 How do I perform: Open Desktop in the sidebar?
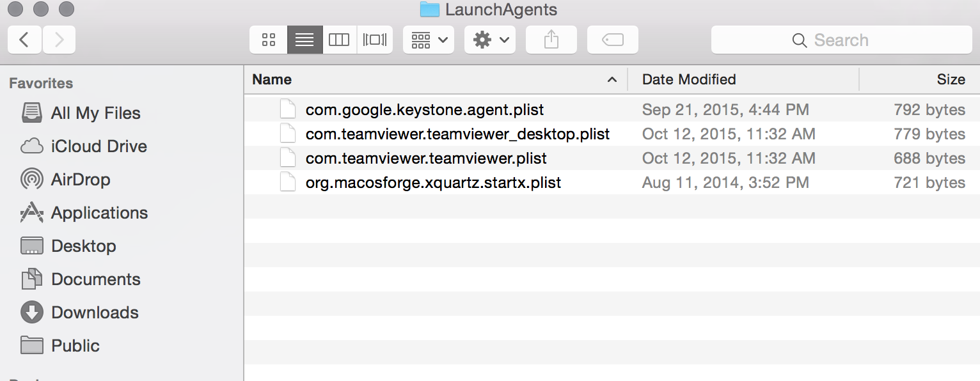(x=83, y=246)
